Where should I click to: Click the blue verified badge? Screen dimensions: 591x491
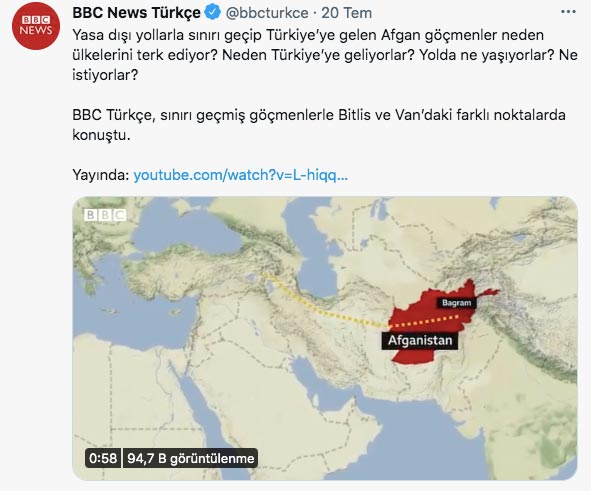pos(212,12)
